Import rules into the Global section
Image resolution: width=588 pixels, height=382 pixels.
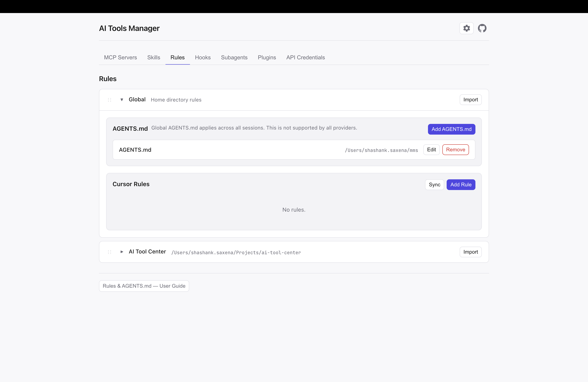coord(470,99)
